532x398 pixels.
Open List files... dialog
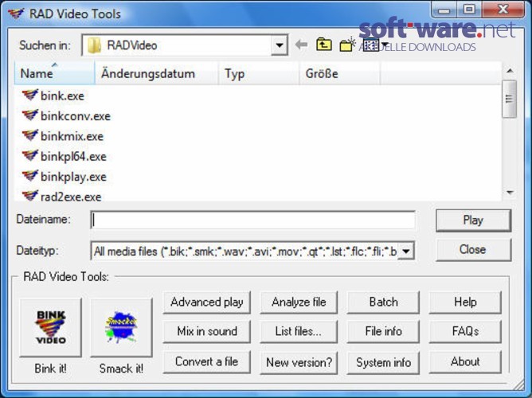point(299,331)
